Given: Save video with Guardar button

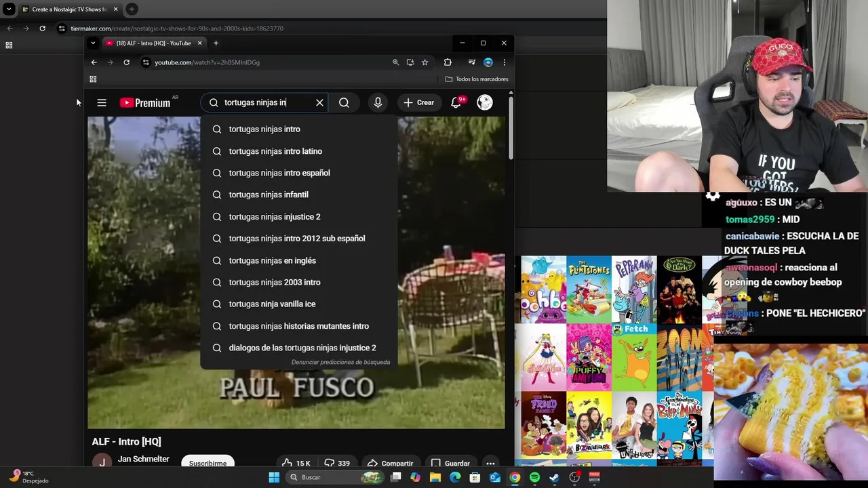Looking at the screenshot, I should [450, 464].
